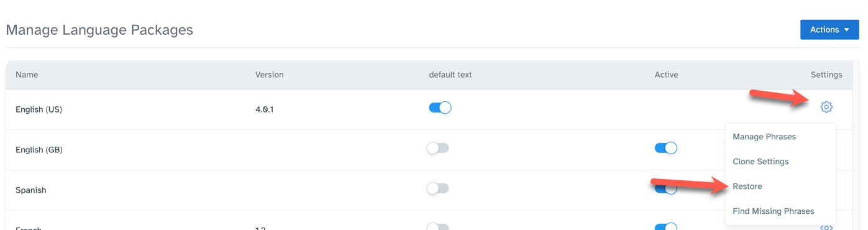This screenshot has height=230, width=868.
Task: Click the Active column header
Action: (x=666, y=75)
